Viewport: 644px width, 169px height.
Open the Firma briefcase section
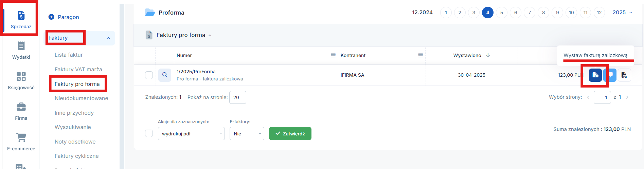point(21,111)
